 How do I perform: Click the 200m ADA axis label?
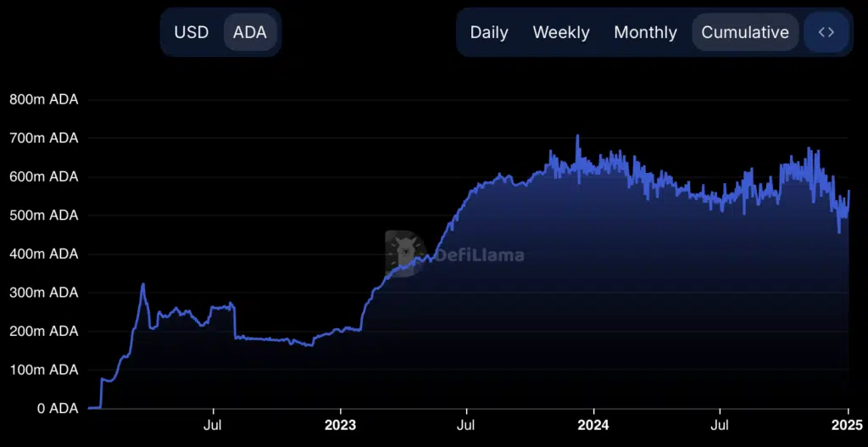pyautogui.click(x=44, y=332)
